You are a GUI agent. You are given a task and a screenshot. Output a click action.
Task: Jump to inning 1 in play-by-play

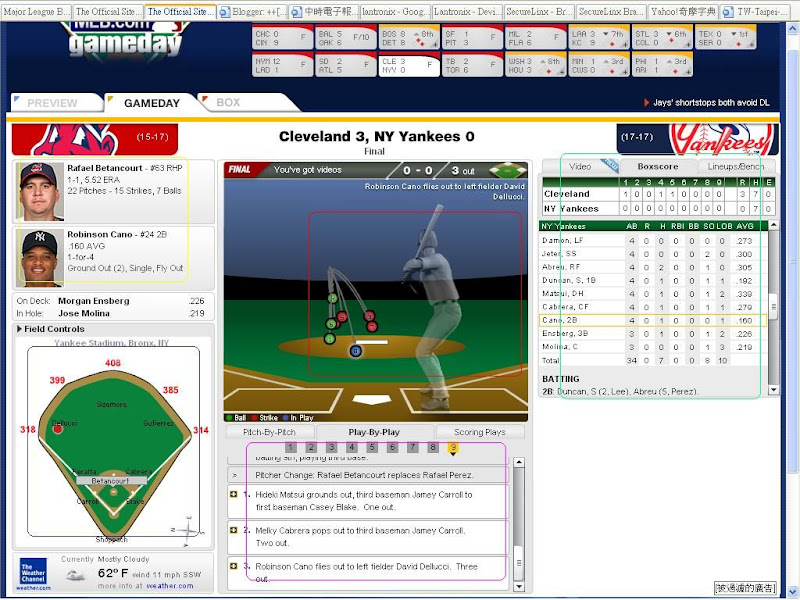291,447
